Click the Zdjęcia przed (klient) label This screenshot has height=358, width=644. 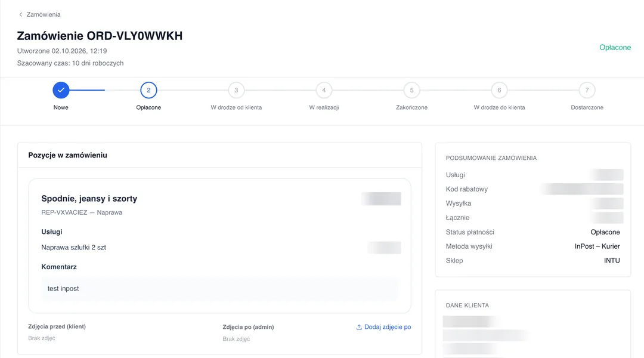click(57, 326)
